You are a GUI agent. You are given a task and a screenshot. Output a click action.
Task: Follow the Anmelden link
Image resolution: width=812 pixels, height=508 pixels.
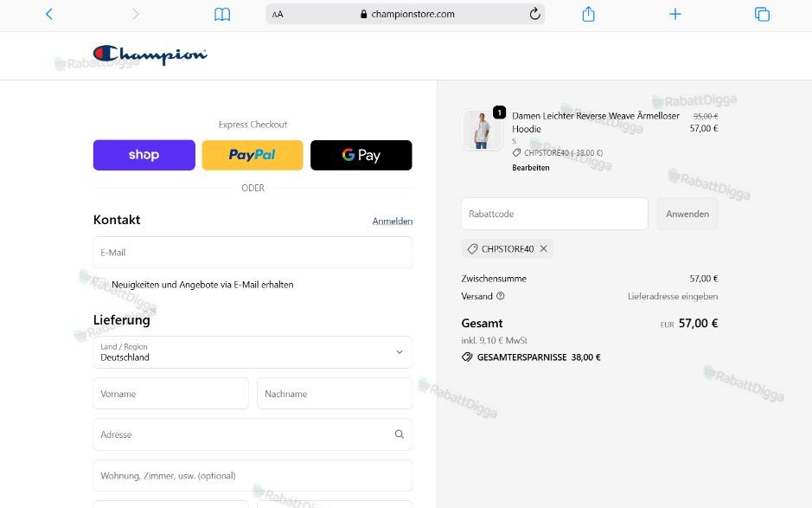393,222
